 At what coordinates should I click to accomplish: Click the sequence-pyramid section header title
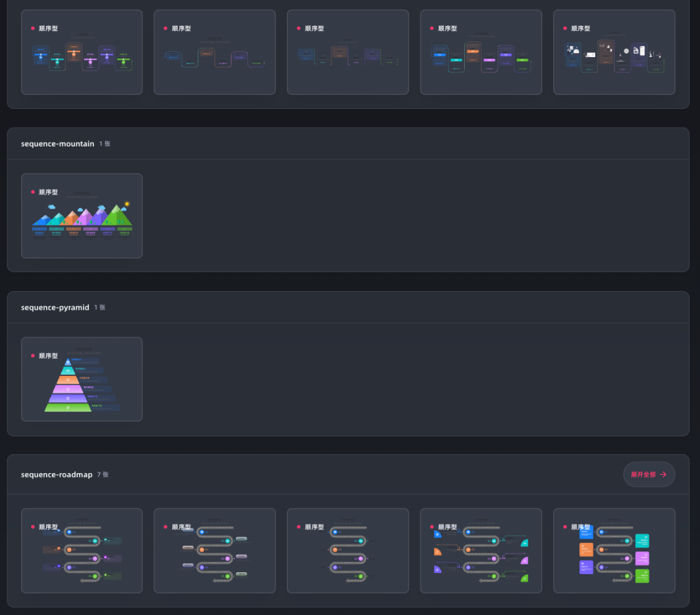click(54, 307)
